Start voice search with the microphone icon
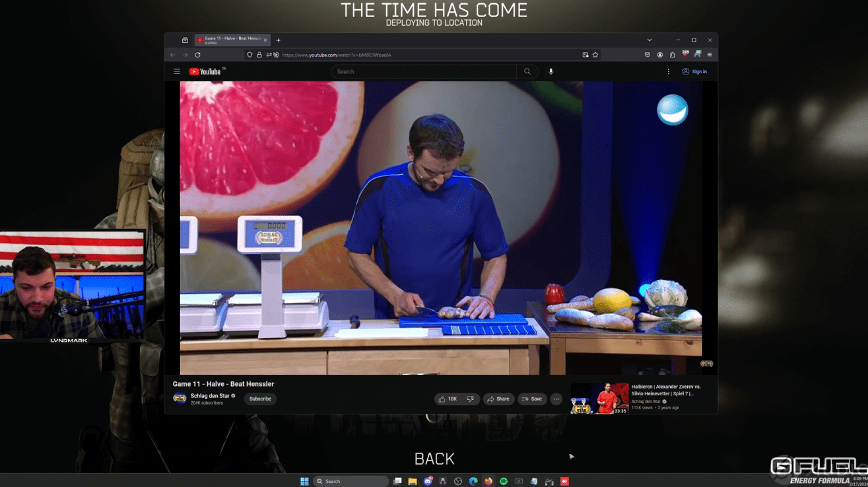 tap(551, 71)
